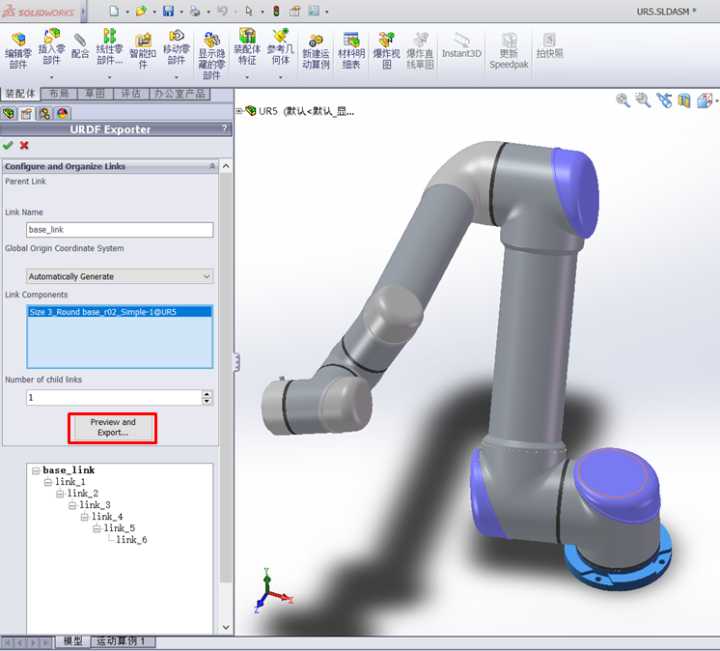The image size is (720, 651).
Task: Toggle the Instant3D tool
Action: tap(461, 46)
